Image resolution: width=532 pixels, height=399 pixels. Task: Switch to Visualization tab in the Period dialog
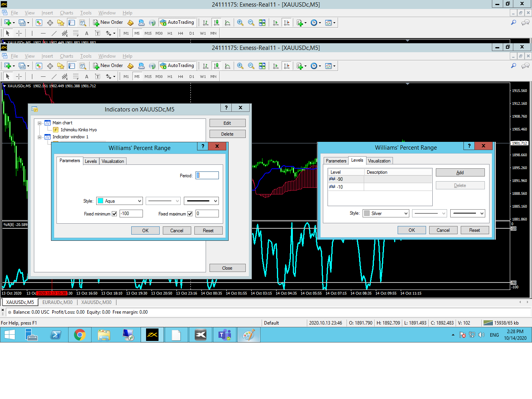[x=113, y=161]
